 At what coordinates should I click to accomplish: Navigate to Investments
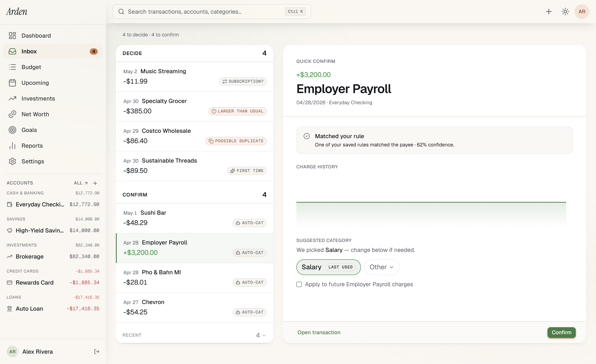click(53, 98)
